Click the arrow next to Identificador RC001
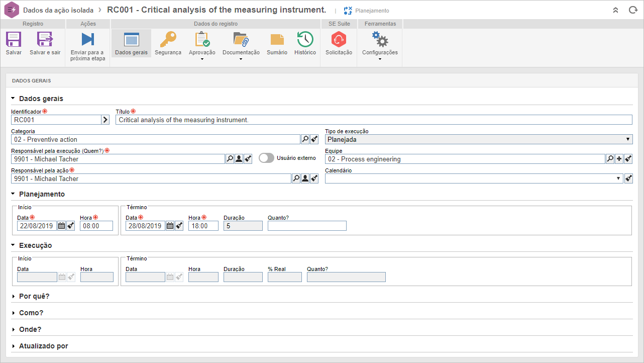Viewport: 644px width, 363px height. coord(105,120)
